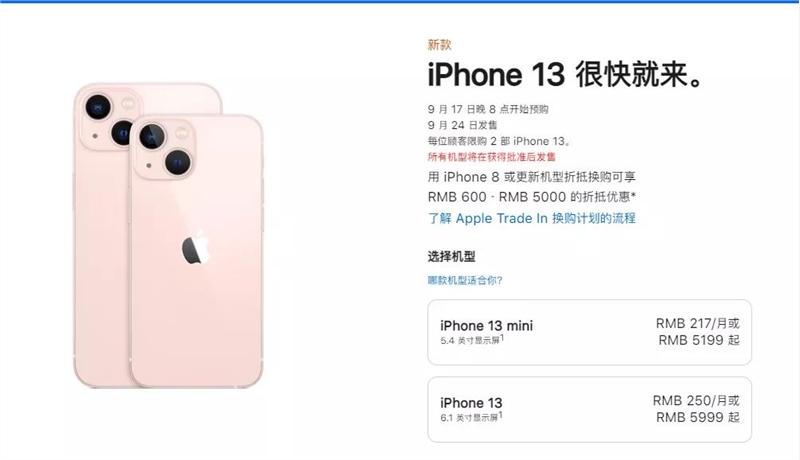The height and width of the screenshot is (460, 800).
Task: Select the iPhone 13 6.1-inch model card
Action: pos(589,410)
